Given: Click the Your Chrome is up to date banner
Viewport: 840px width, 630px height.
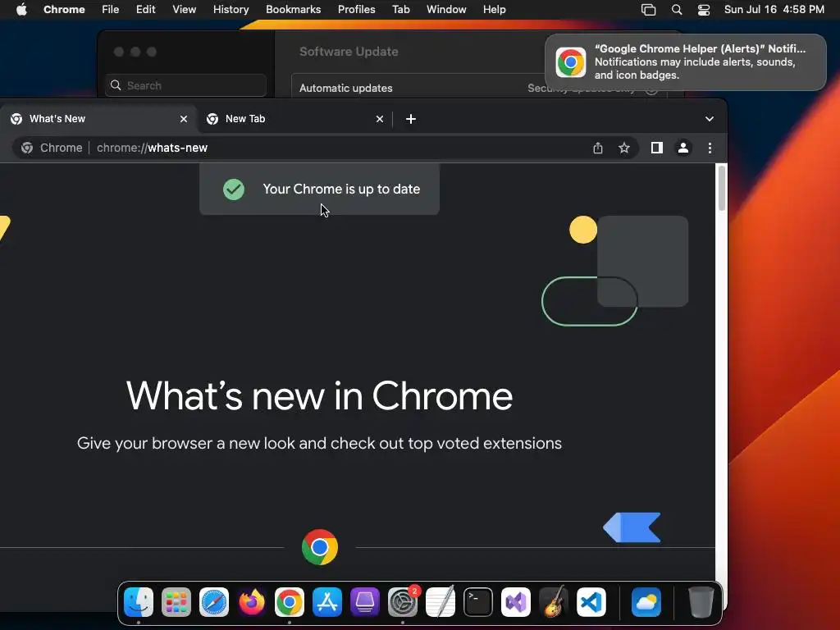Looking at the screenshot, I should [x=319, y=189].
